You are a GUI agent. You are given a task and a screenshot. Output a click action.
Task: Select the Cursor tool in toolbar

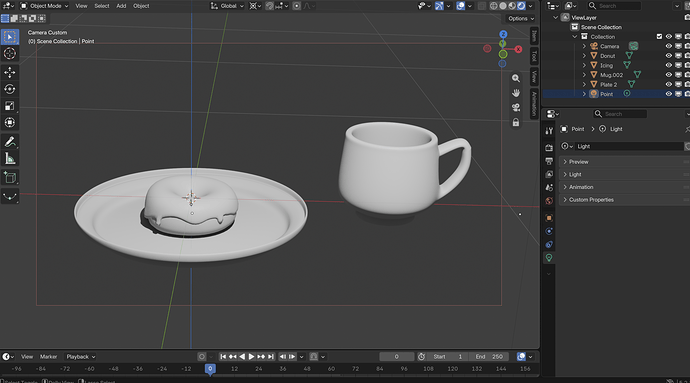[x=10, y=54]
